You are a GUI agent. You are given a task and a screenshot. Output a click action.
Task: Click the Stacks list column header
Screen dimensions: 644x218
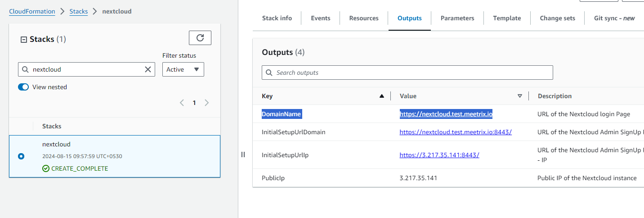52,126
